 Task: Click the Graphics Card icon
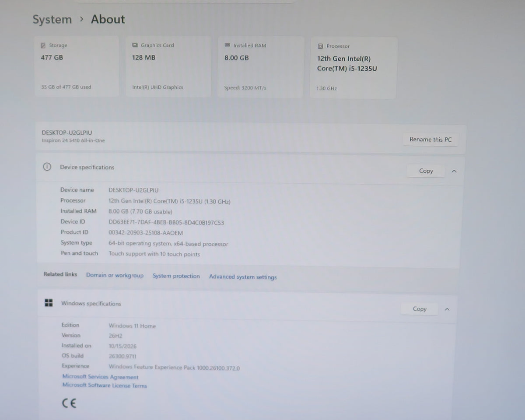135,45
